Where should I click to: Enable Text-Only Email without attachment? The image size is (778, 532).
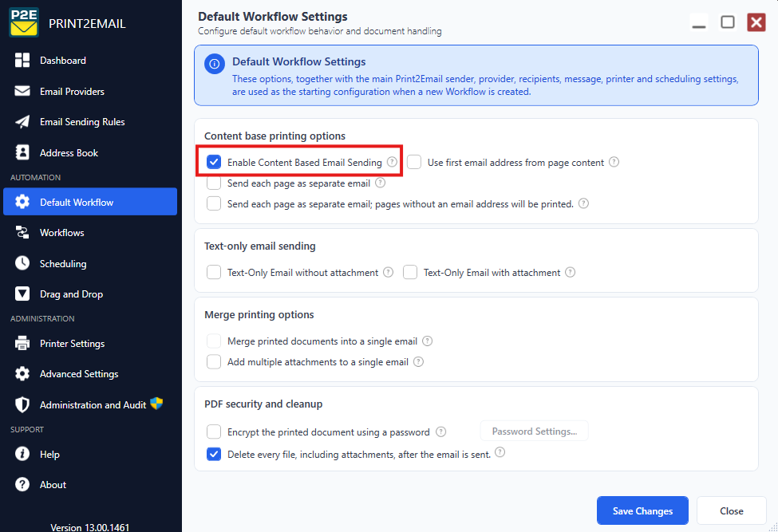point(214,272)
